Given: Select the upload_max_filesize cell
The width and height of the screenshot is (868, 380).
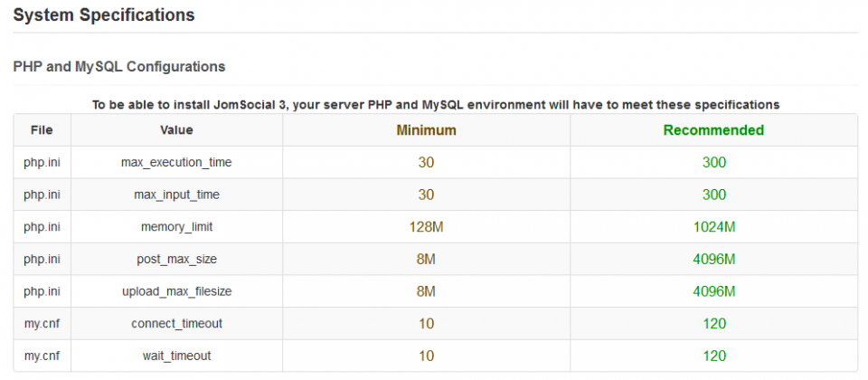Looking at the screenshot, I should tap(176, 290).
